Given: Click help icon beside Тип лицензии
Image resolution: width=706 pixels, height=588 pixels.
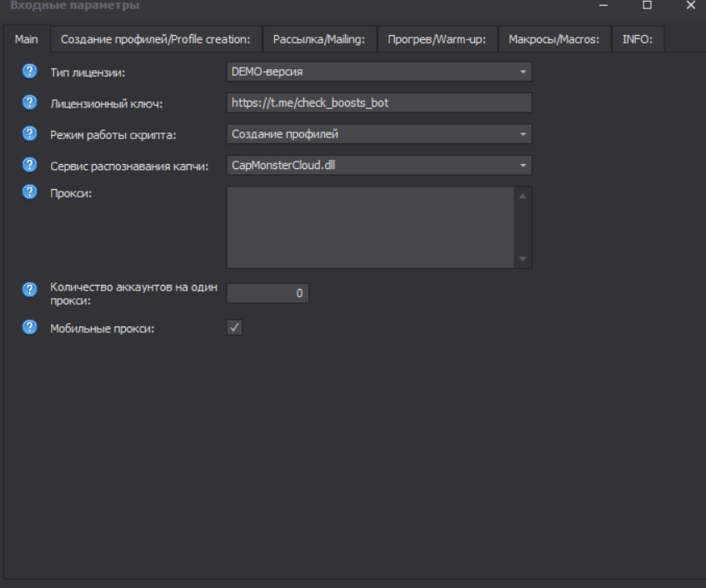Looking at the screenshot, I should [30, 71].
